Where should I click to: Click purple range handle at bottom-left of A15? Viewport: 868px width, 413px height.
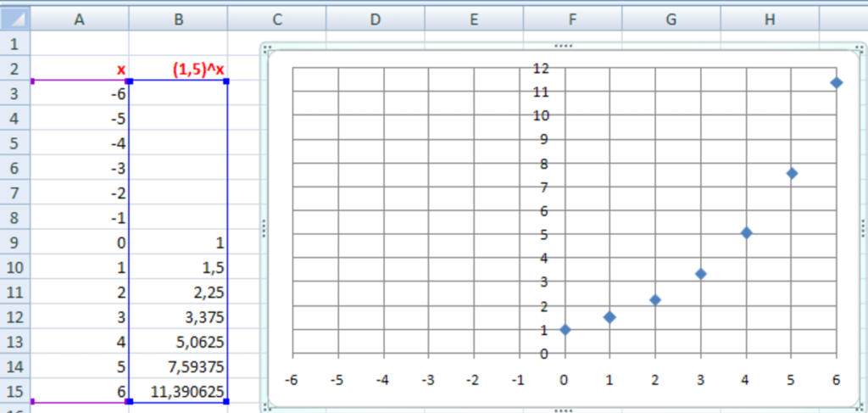(33, 401)
